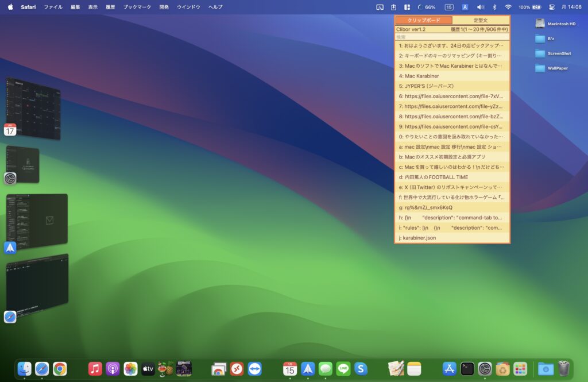588x382 pixels.
Task: Open the Macintosh HD desktop drive
Action: click(540, 24)
